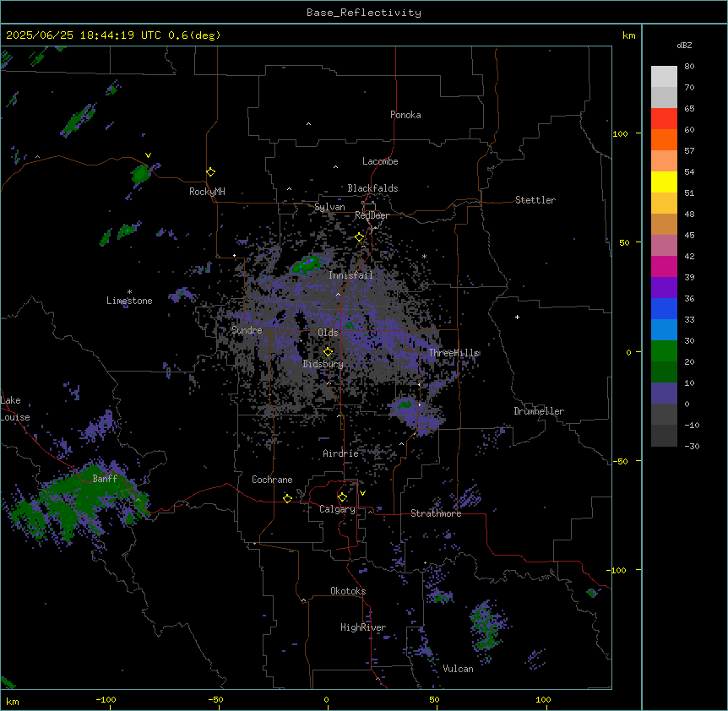Image resolution: width=728 pixels, height=711 pixels.
Task: Select the violet swatch above 36 in legend
Action: [x=664, y=287]
